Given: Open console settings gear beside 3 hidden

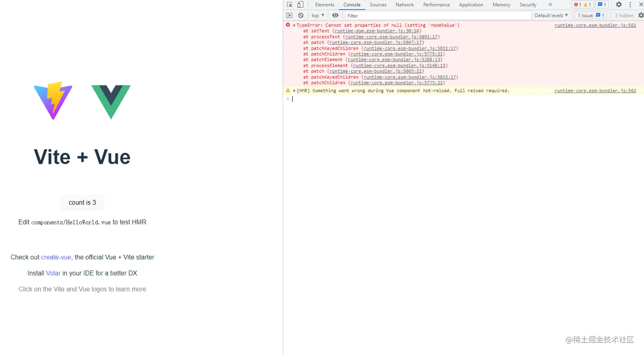Looking at the screenshot, I should coord(641,15).
